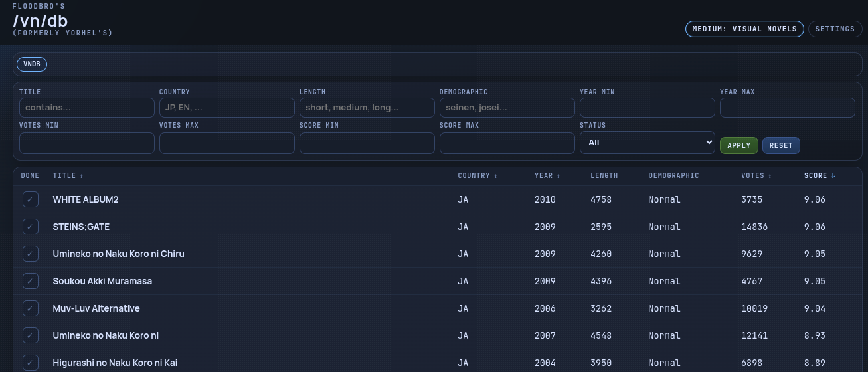This screenshot has width=868, height=372.
Task: Select year 2006 in Muv-Luv row
Action: tap(545, 308)
